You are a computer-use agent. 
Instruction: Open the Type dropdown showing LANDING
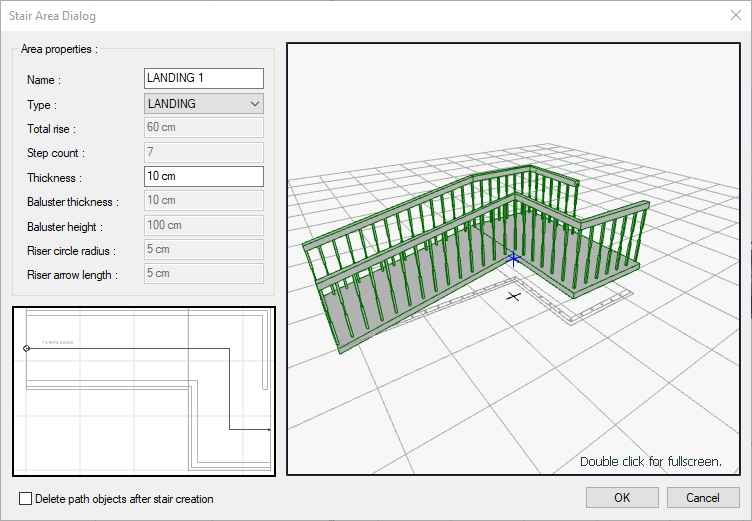[204, 103]
